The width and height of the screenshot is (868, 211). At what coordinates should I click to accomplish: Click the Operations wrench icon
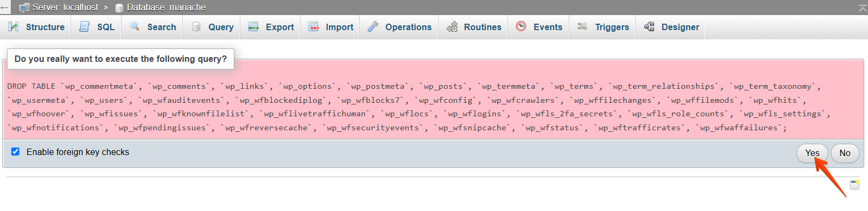pos(373,26)
